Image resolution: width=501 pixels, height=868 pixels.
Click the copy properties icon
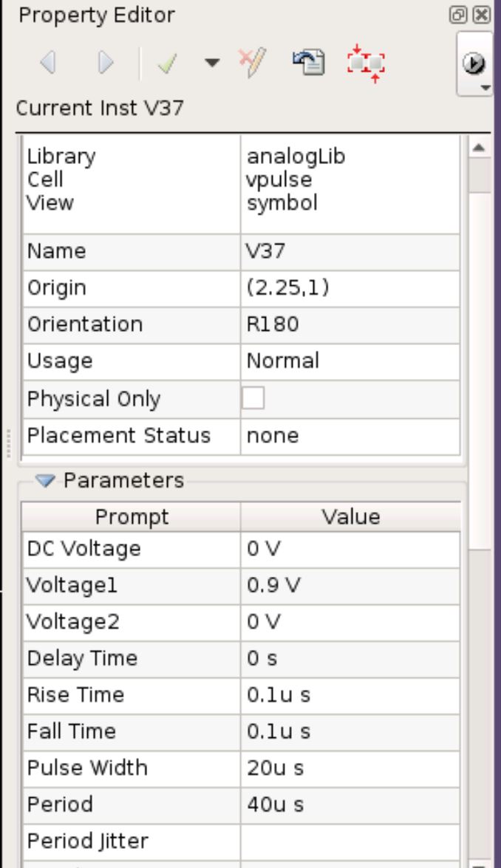[x=309, y=63]
